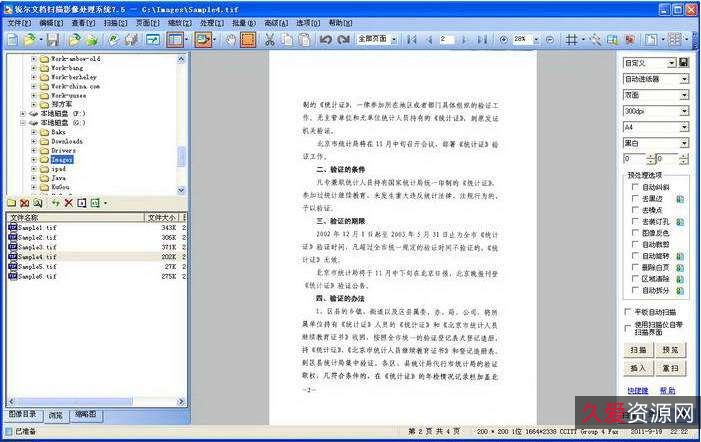Click the file list horizontal scrollbar

point(96,401)
